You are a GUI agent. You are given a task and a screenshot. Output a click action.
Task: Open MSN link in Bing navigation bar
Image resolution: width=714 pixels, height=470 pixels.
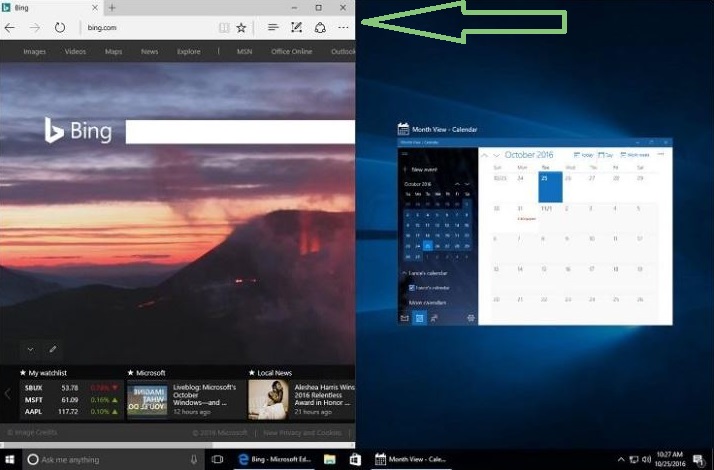pyautogui.click(x=245, y=51)
